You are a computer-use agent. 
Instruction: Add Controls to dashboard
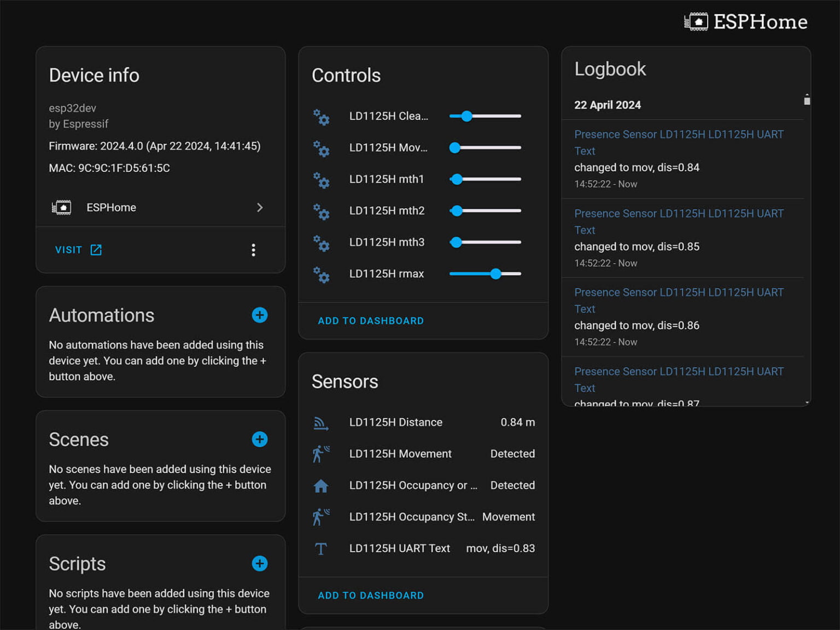[371, 321]
